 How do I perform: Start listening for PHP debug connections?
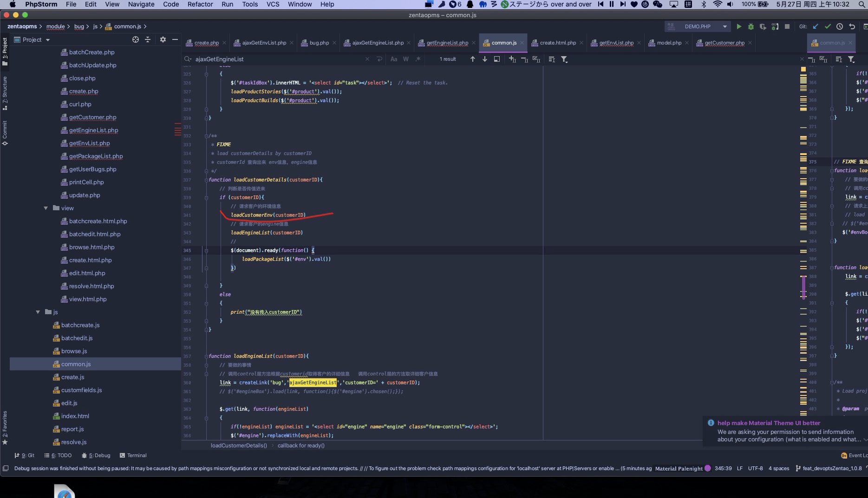click(775, 26)
